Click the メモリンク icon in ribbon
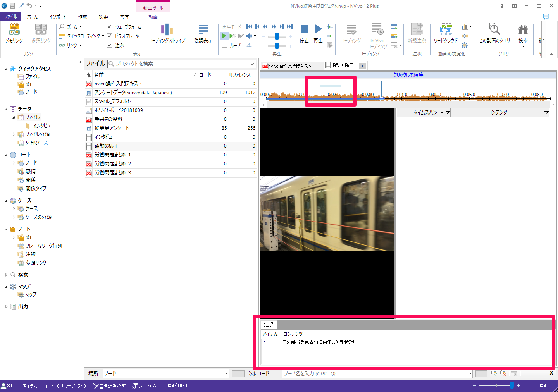This screenshot has height=392, width=558. [14, 30]
